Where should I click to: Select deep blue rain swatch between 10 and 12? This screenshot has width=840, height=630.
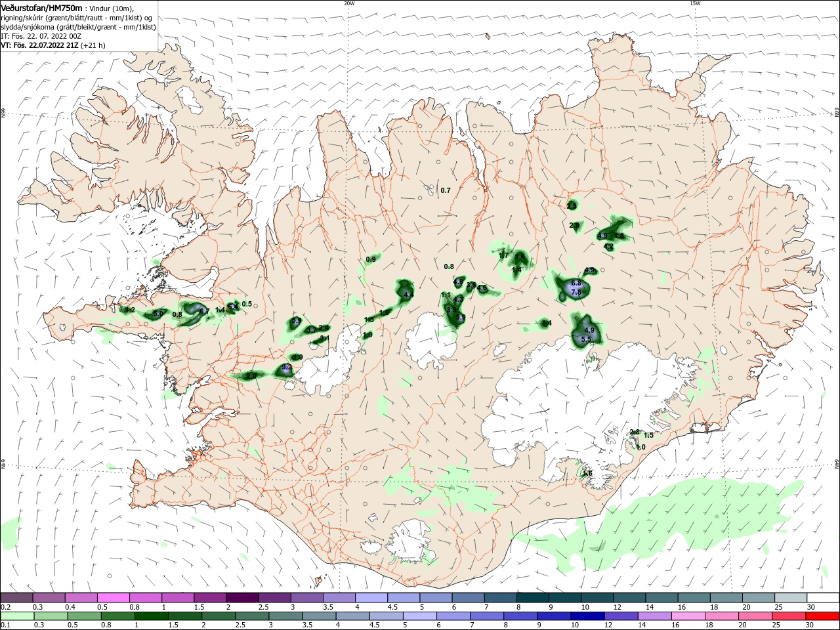(x=587, y=616)
